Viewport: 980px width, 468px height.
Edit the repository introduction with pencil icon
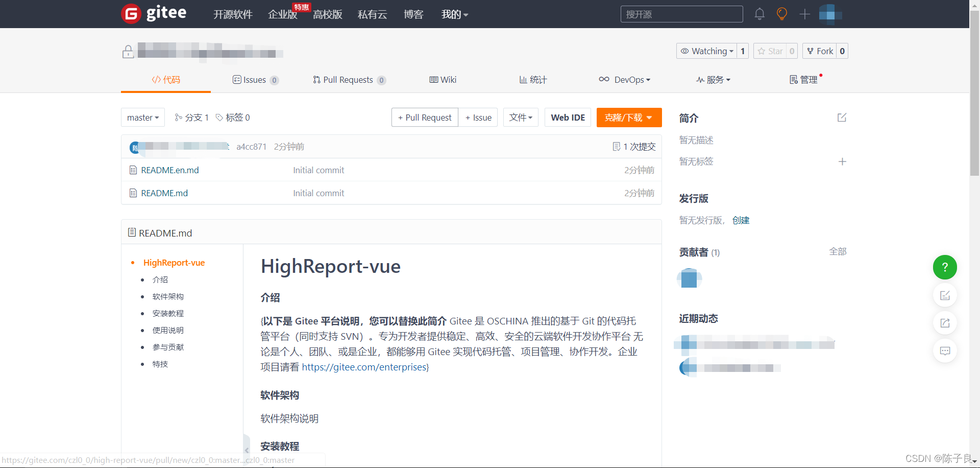tap(842, 118)
